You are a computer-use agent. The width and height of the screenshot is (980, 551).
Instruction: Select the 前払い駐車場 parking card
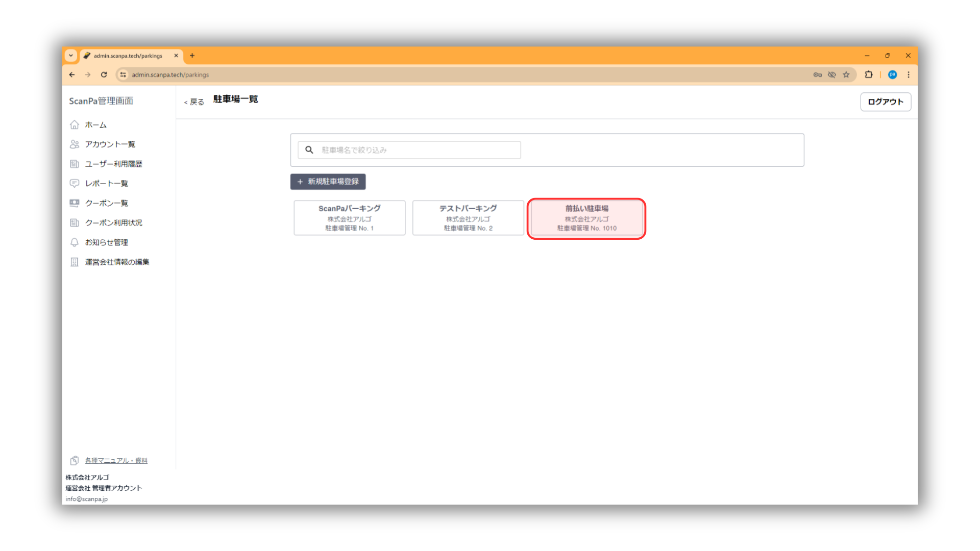(x=586, y=218)
